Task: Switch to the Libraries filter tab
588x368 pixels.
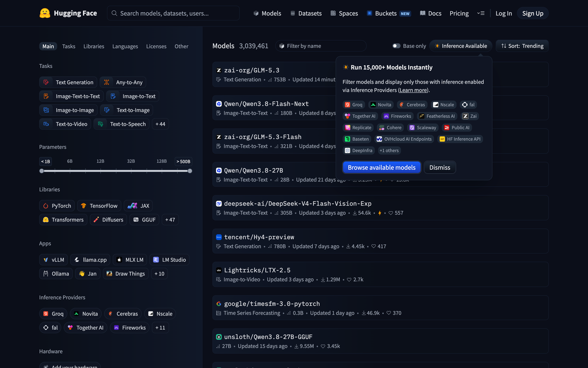Action: click(x=94, y=46)
